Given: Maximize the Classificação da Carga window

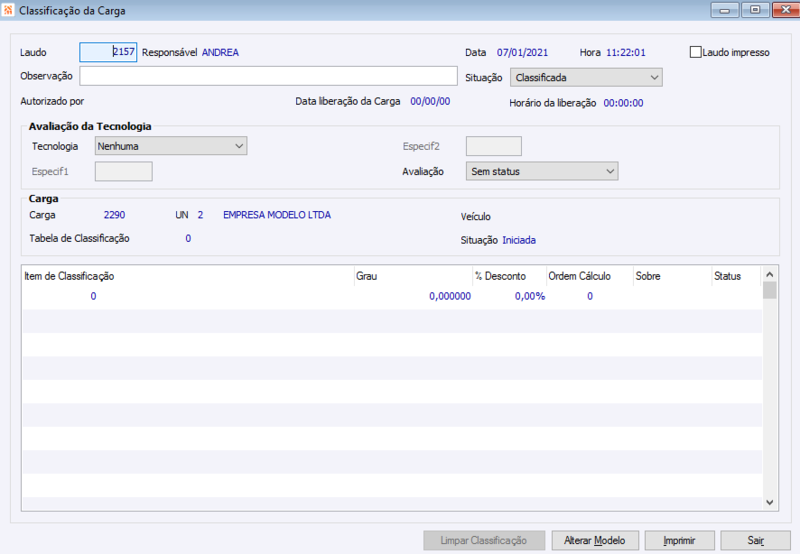Looking at the screenshot, I should [x=755, y=10].
